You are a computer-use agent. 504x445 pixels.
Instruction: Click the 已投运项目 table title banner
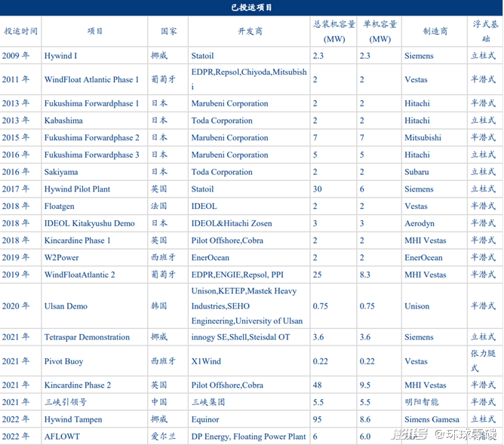251,8
